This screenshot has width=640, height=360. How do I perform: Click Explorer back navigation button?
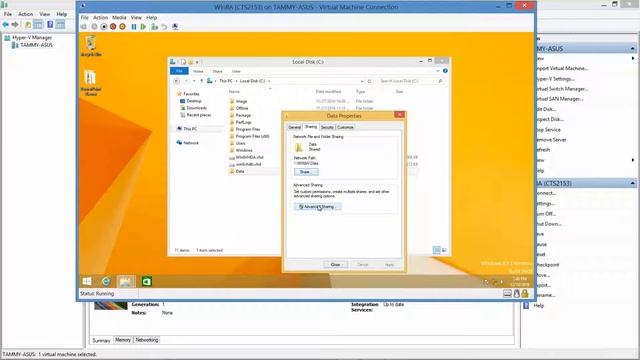point(176,81)
